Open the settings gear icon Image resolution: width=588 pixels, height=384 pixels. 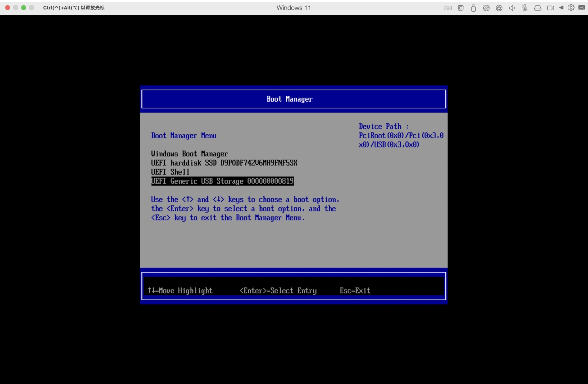point(571,8)
